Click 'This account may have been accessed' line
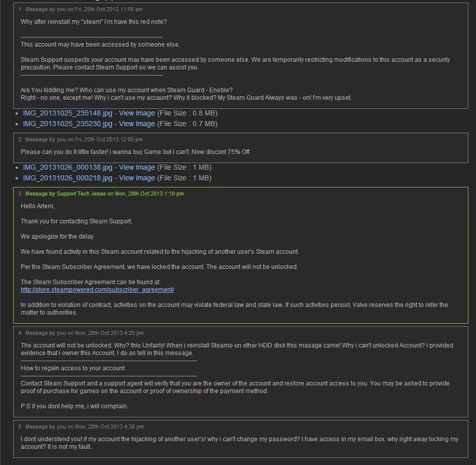Screen dimensions: 476x465 click(100, 45)
